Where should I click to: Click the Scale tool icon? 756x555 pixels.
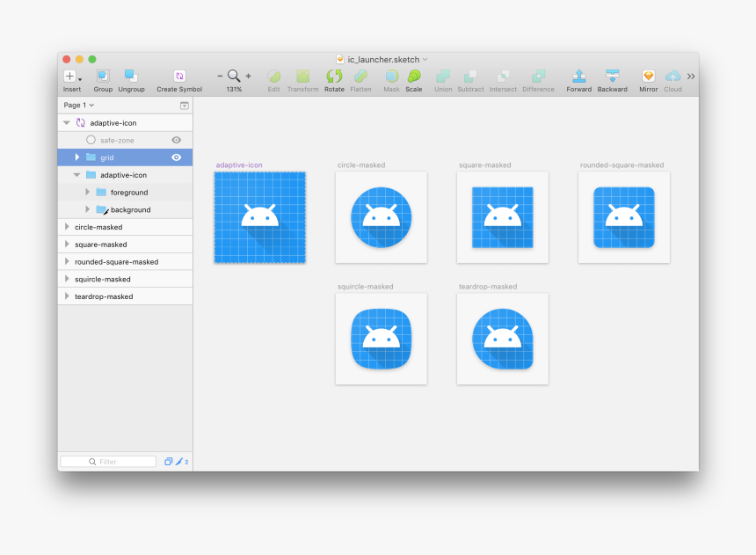[414, 77]
